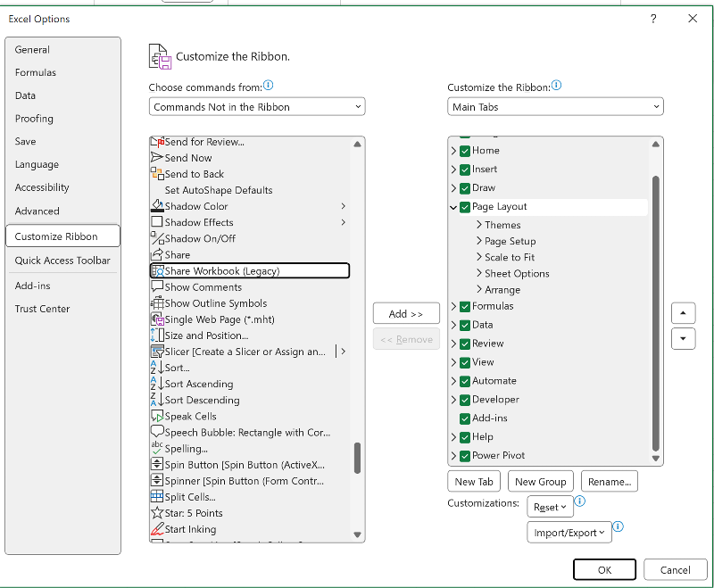714x588 pixels.
Task: Open the Choose commands from dropdown
Action: pos(257,107)
